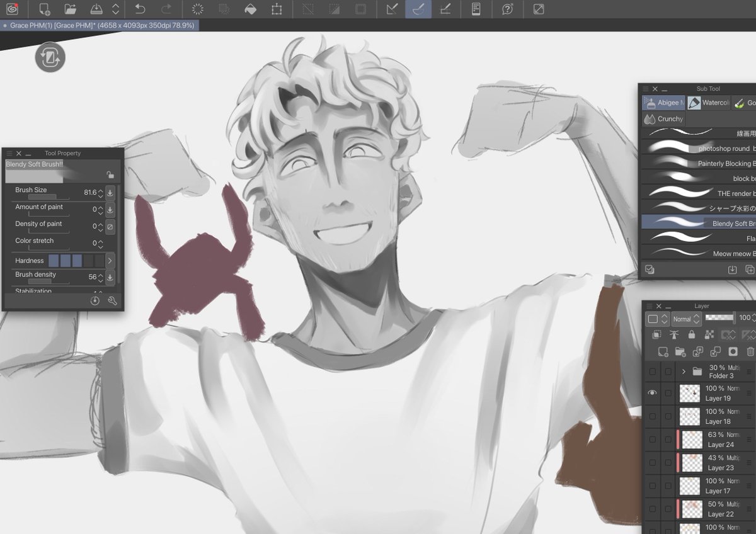Switch to the Crunchy sub tool tab
Viewport: 756px width, 534px height.
point(663,118)
